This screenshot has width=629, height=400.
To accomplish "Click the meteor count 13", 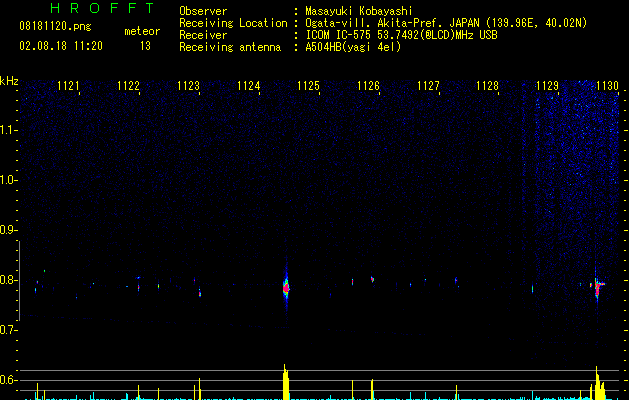I will [145, 46].
